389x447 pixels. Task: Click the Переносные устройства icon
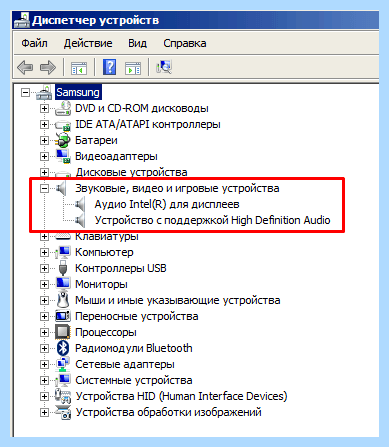[x=63, y=316]
